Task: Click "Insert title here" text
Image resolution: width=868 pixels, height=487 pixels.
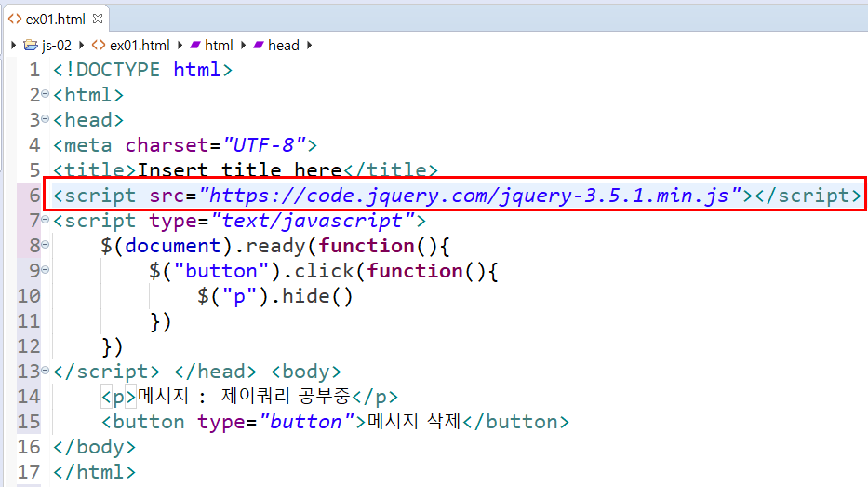Action: tap(239, 169)
